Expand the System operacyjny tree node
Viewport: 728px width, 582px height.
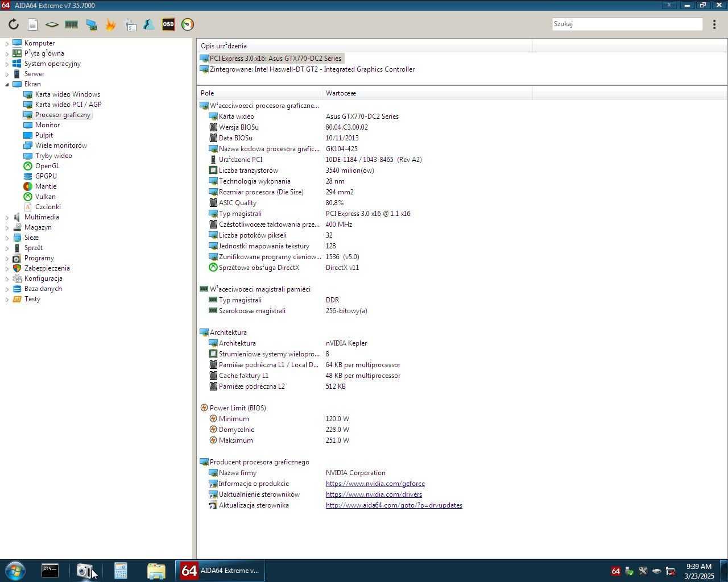[7, 64]
